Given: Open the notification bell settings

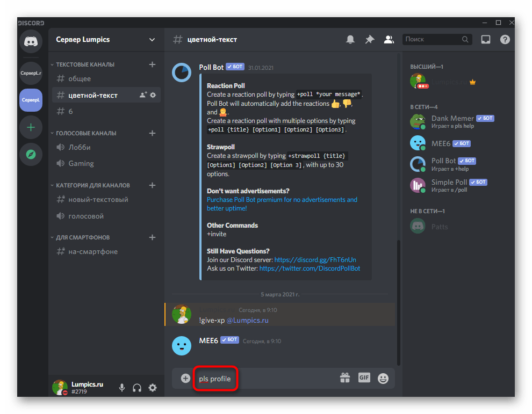Looking at the screenshot, I should [x=350, y=39].
